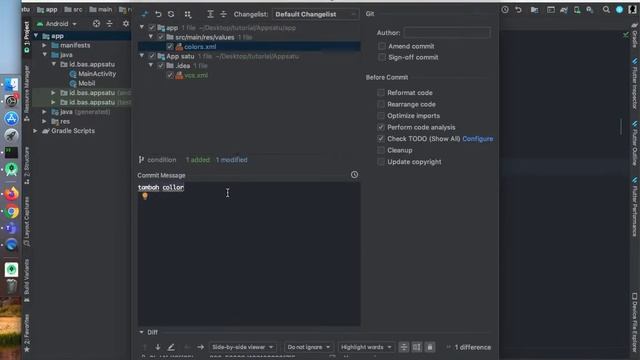640x360 pixels.
Task: Click the history clock icon in main toolbar
Action: [x=505, y=9]
